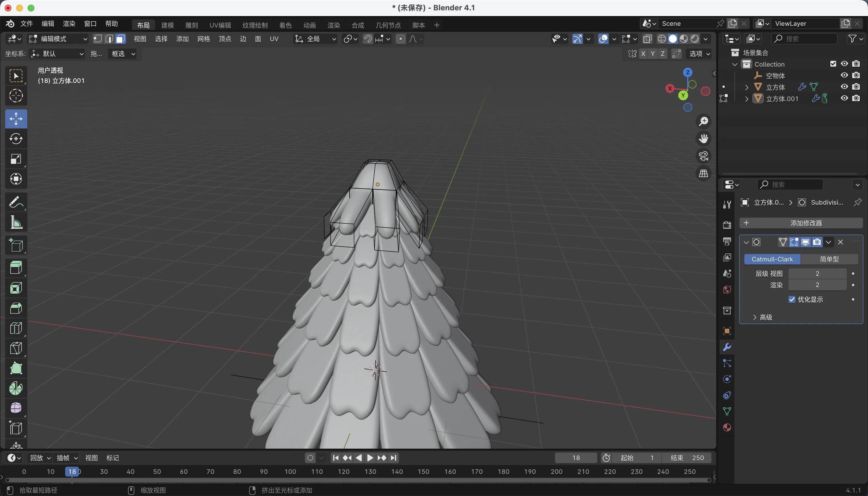868x496 pixels.
Task: Expand the 高级 section
Action: (x=762, y=317)
